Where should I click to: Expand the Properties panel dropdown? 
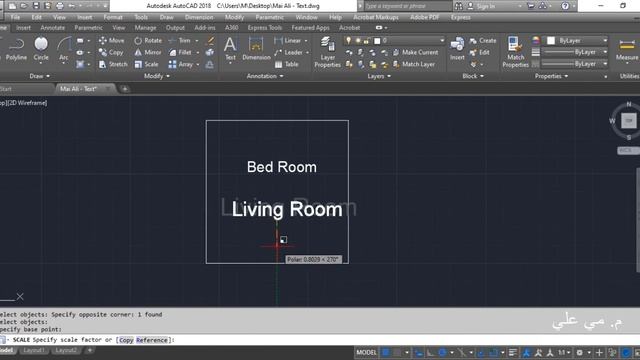[551, 76]
